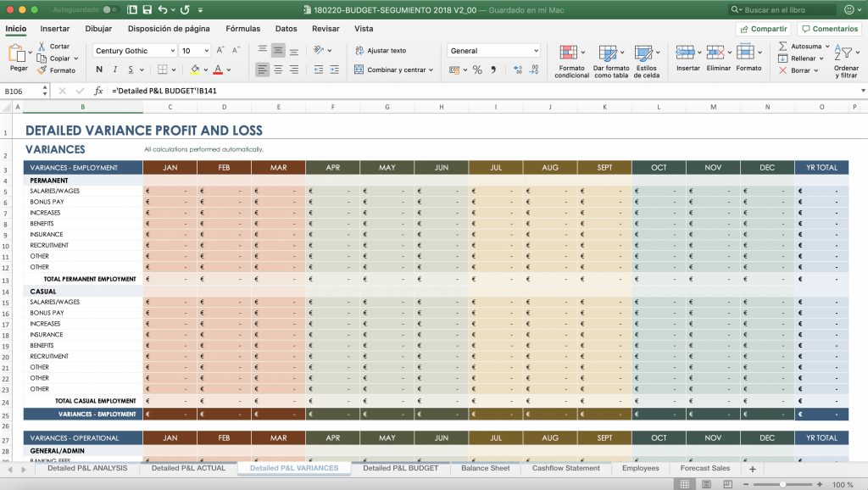Click the undo arrow icon

point(162,10)
